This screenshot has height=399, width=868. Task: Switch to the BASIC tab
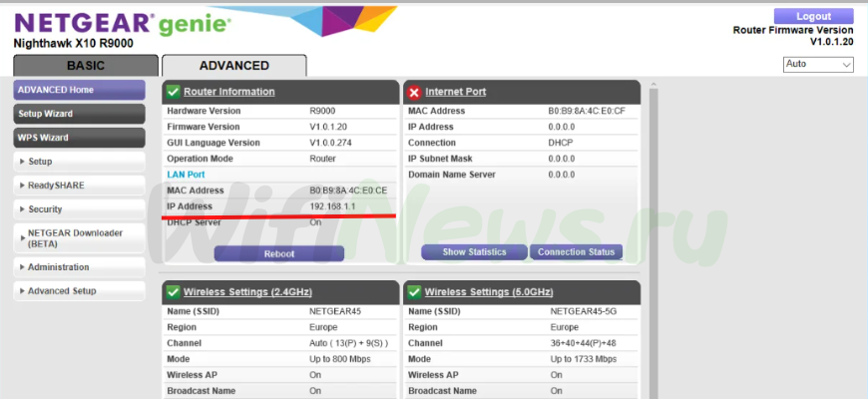[85, 66]
